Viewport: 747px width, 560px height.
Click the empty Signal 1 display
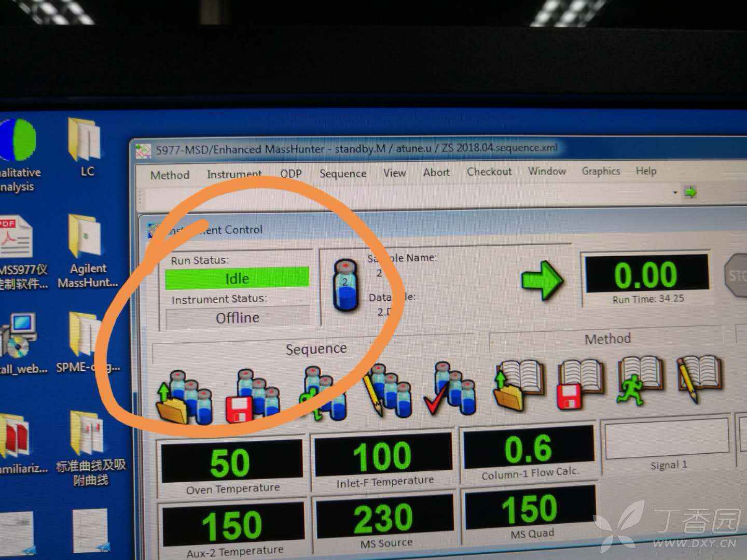[x=667, y=440]
